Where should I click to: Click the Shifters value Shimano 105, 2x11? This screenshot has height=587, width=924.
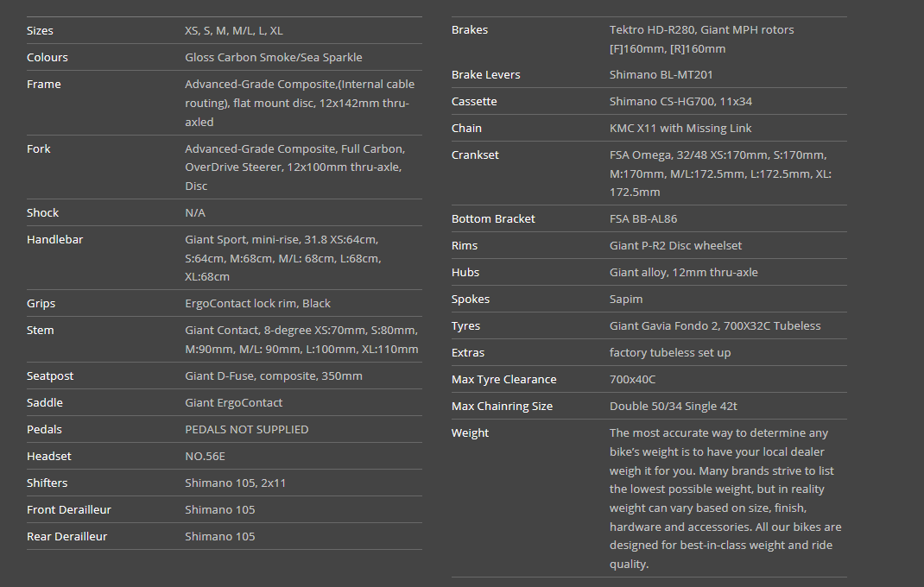click(235, 483)
